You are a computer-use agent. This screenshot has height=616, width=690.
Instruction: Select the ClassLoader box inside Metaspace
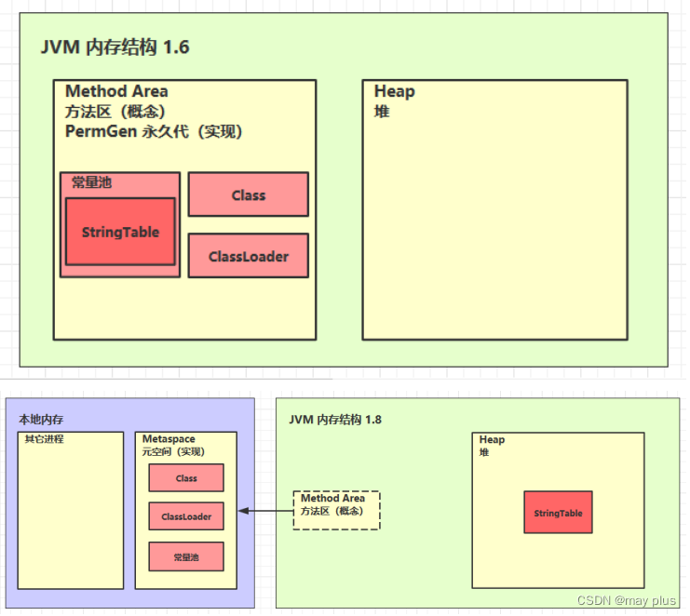point(186,516)
